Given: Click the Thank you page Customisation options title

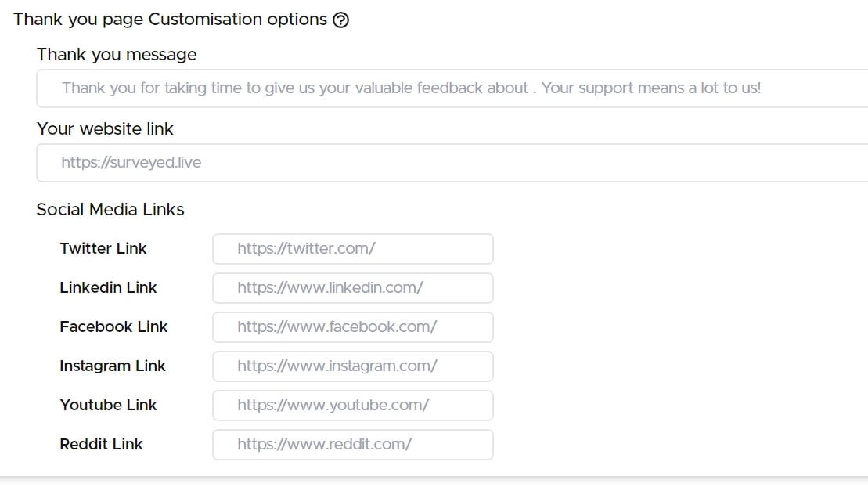Looking at the screenshot, I should [x=168, y=19].
